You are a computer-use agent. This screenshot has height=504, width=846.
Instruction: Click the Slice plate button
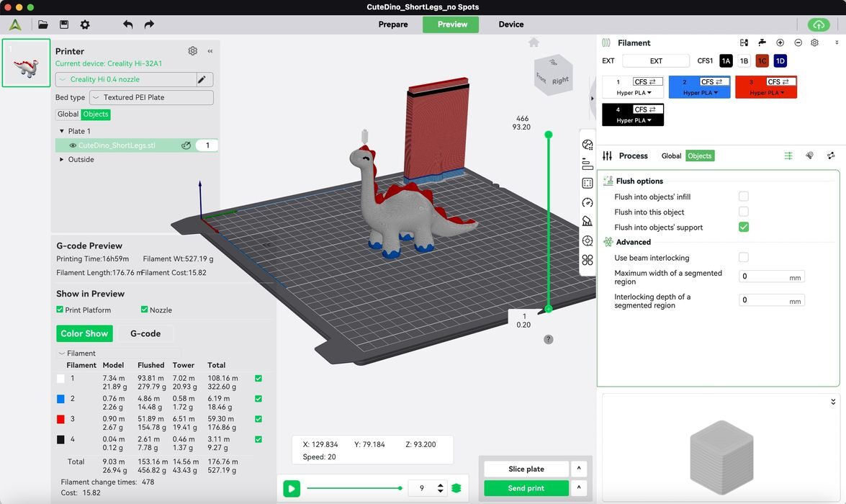(526, 469)
